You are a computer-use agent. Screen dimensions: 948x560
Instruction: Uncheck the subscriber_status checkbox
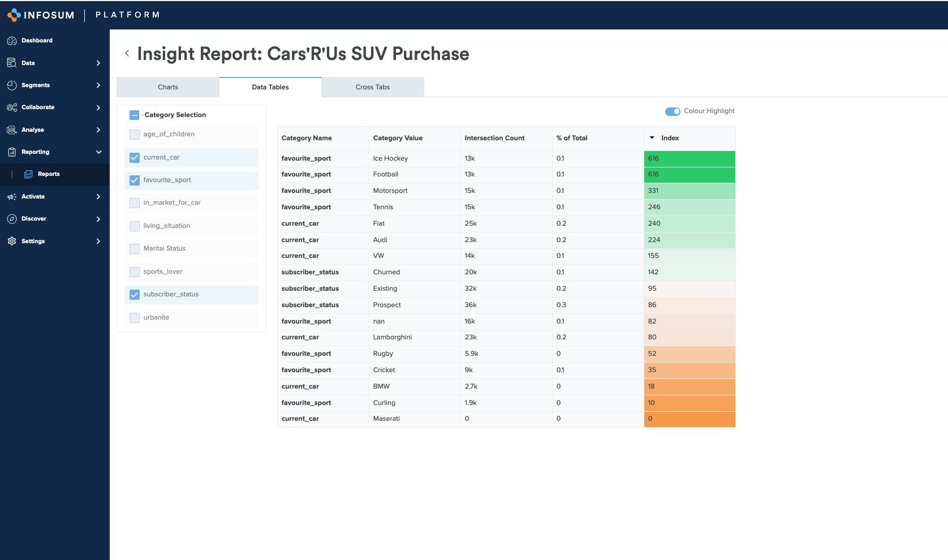135,295
